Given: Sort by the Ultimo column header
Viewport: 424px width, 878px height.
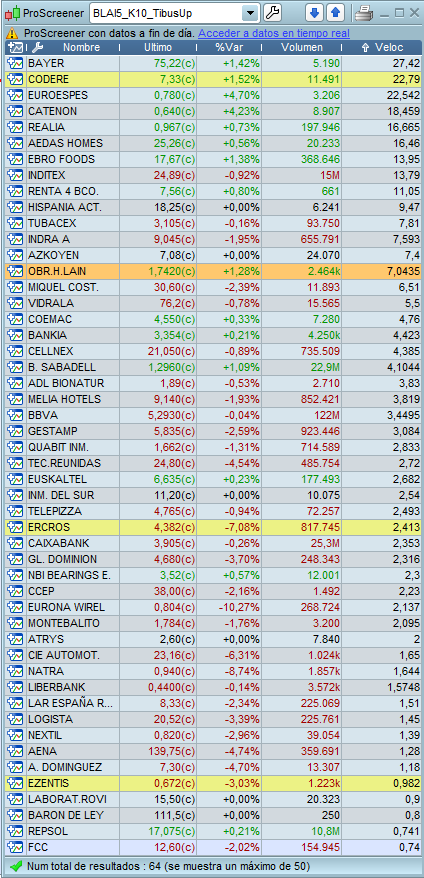Looking at the screenshot, I should click(158, 48).
